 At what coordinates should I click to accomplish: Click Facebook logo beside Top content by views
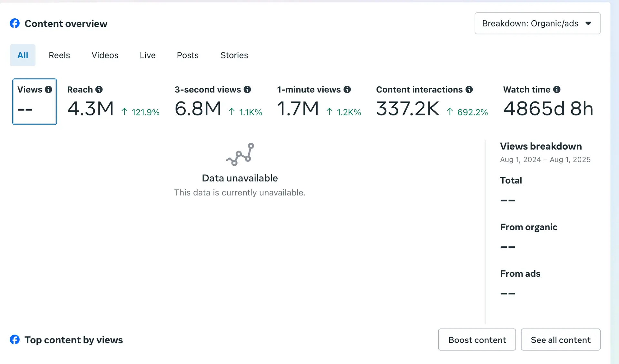coord(15,339)
